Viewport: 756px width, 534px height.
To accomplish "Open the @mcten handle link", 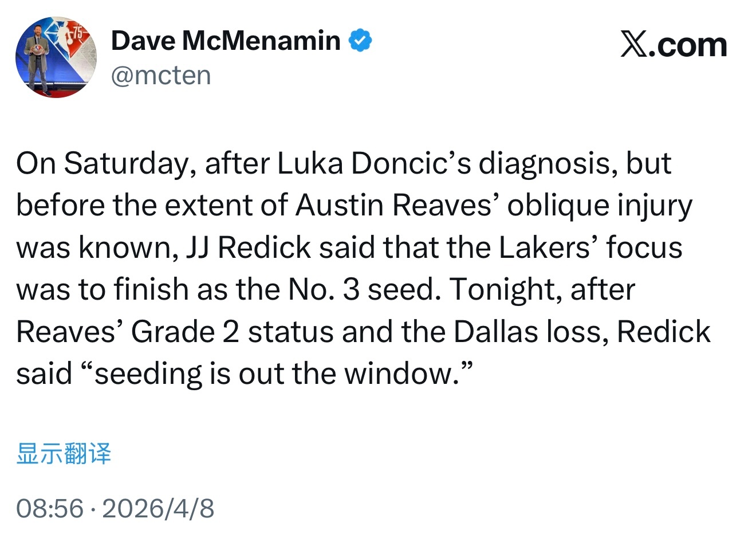I will (161, 75).
